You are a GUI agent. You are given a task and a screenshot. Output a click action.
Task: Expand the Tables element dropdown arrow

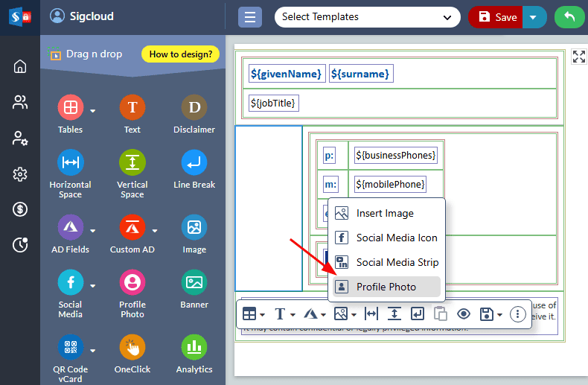tap(93, 112)
